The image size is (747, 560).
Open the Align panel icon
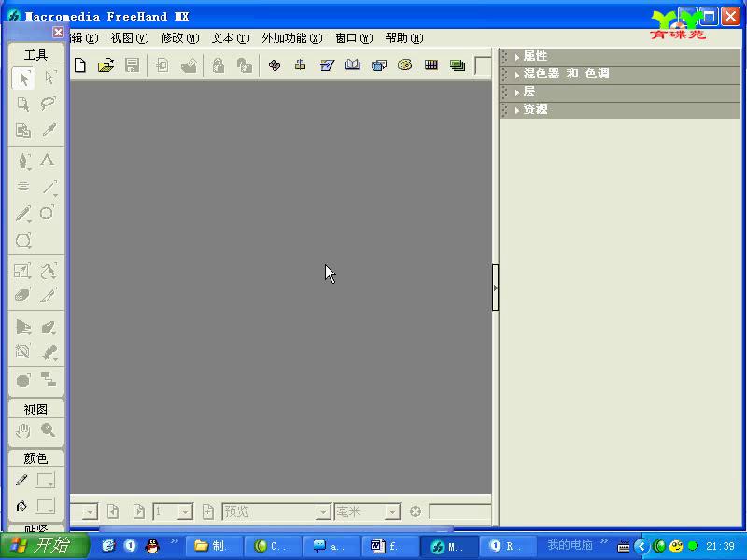(x=300, y=65)
